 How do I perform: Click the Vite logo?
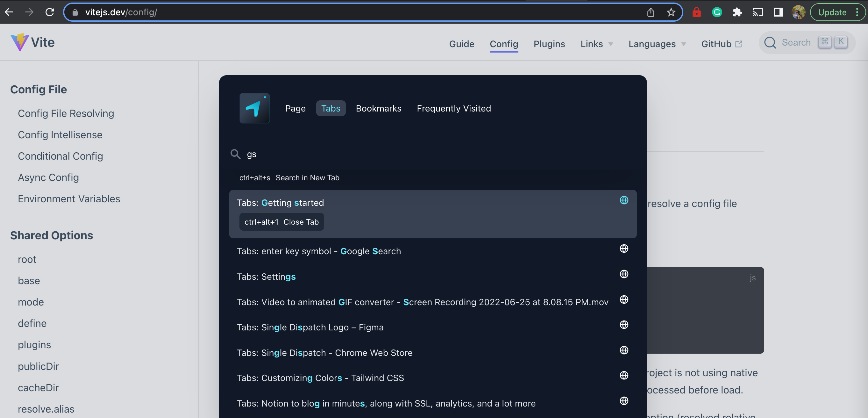click(32, 42)
